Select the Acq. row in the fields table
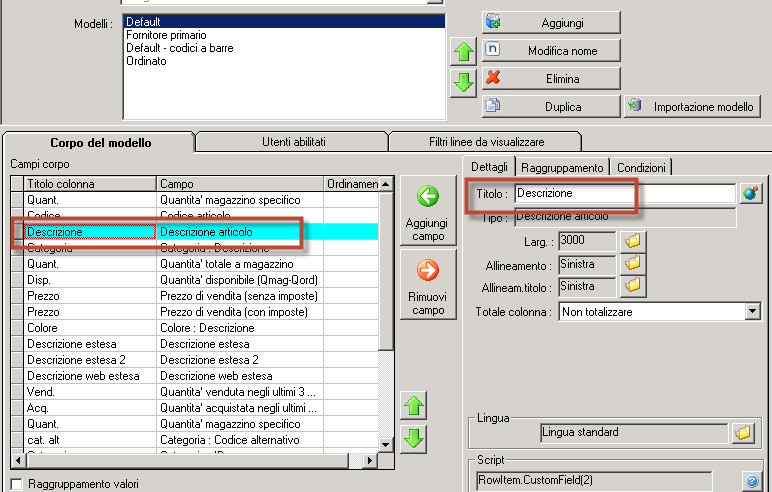The image size is (772, 492). click(x=201, y=408)
